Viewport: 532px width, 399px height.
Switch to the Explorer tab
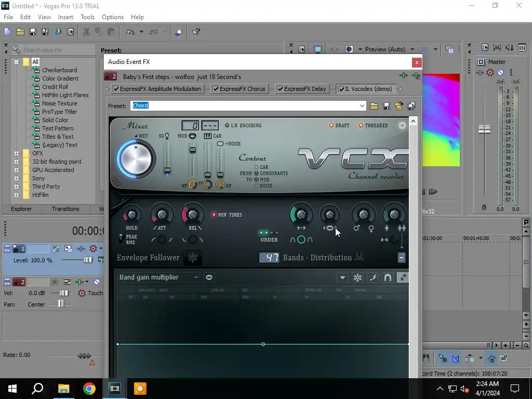21,209
